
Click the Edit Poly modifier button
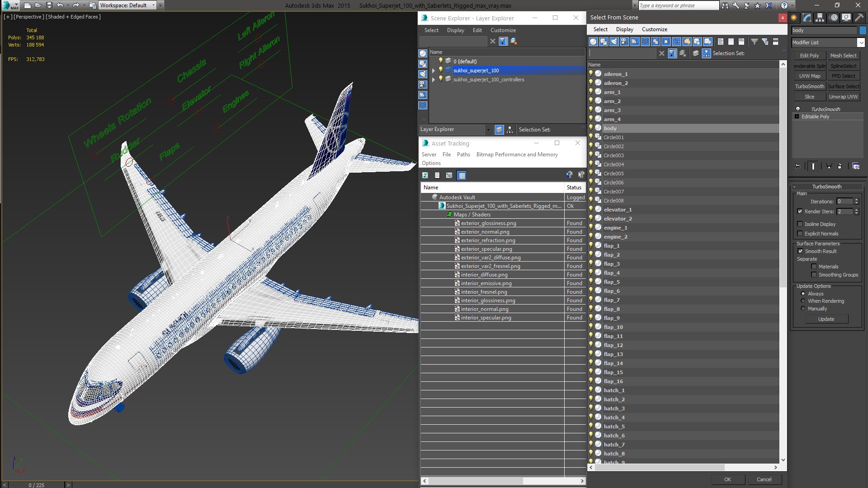(x=809, y=56)
